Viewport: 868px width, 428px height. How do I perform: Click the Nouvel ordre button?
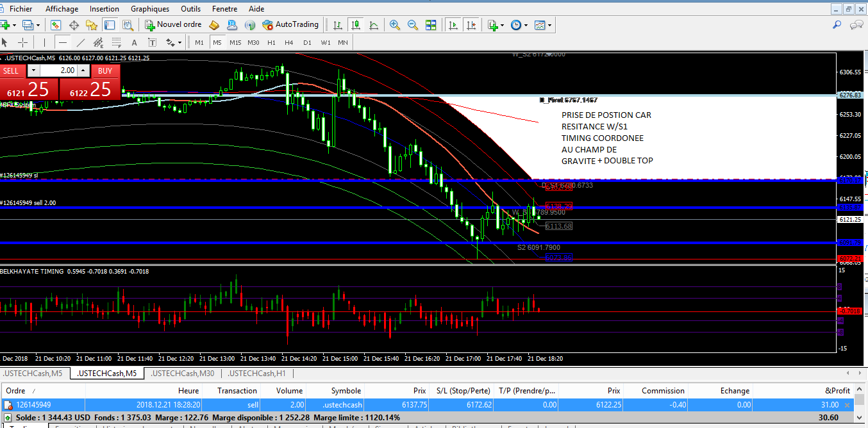[173, 25]
